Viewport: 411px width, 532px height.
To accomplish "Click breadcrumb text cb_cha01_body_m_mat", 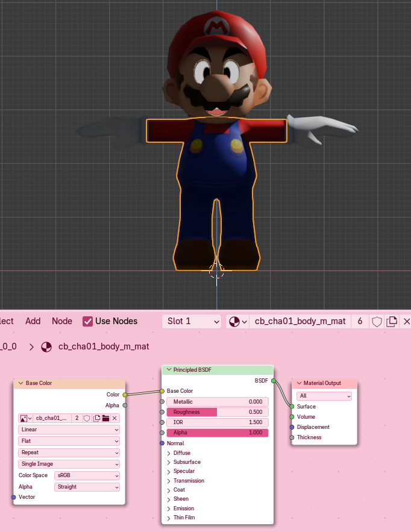I will pyautogui.click(x=104, y=347).
